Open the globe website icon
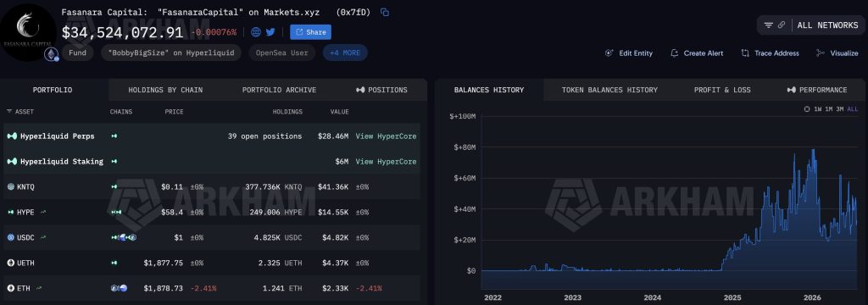The height and width of the screenshot is (305, 868). (256, 32)
